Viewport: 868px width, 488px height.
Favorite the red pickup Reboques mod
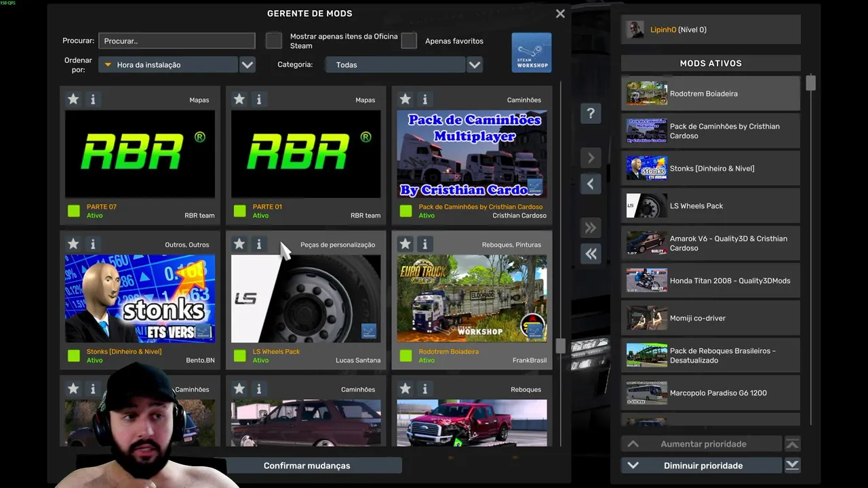pos(405,389)
